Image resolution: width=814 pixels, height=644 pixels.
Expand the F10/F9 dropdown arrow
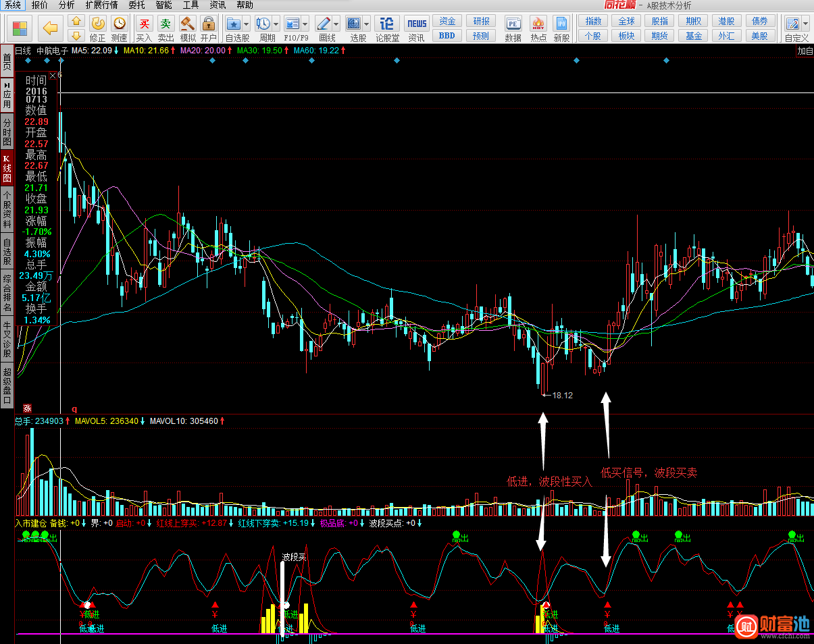pyautogui.click(x=305, y=24)
